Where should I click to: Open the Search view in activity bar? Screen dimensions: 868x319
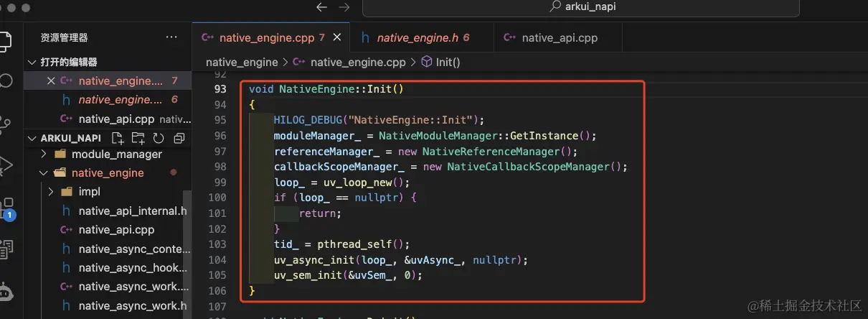tap(5, 80)
